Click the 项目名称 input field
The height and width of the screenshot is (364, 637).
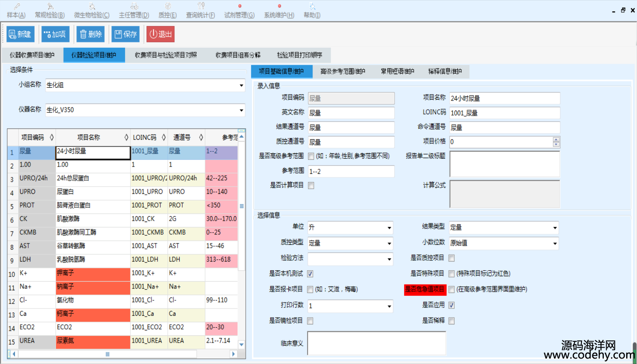tap(505, 98)
